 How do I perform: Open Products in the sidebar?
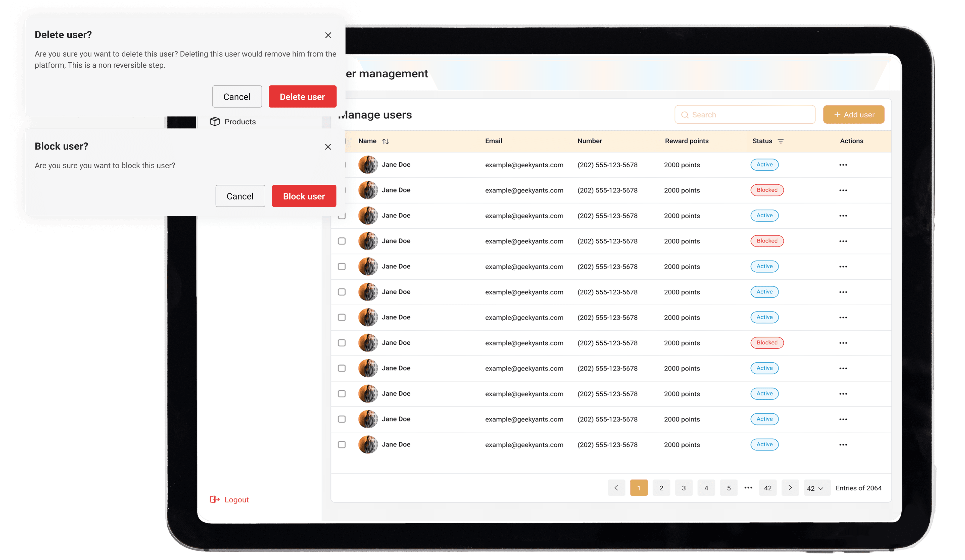tap(232, 122)
